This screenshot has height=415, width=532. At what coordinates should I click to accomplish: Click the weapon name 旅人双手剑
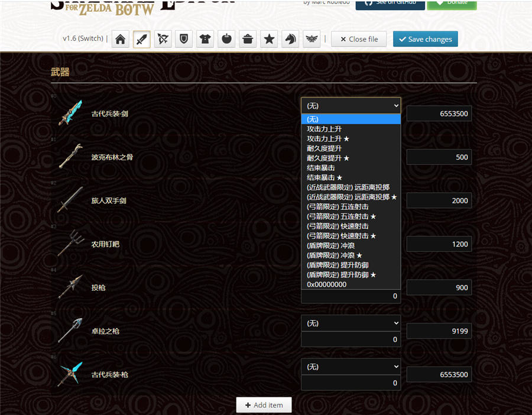click(109, 200)
